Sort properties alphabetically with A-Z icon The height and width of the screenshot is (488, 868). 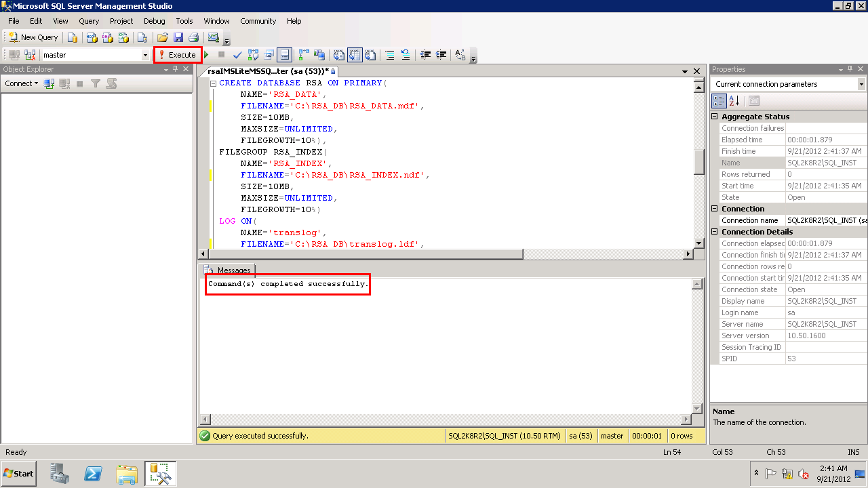[734, 101]
